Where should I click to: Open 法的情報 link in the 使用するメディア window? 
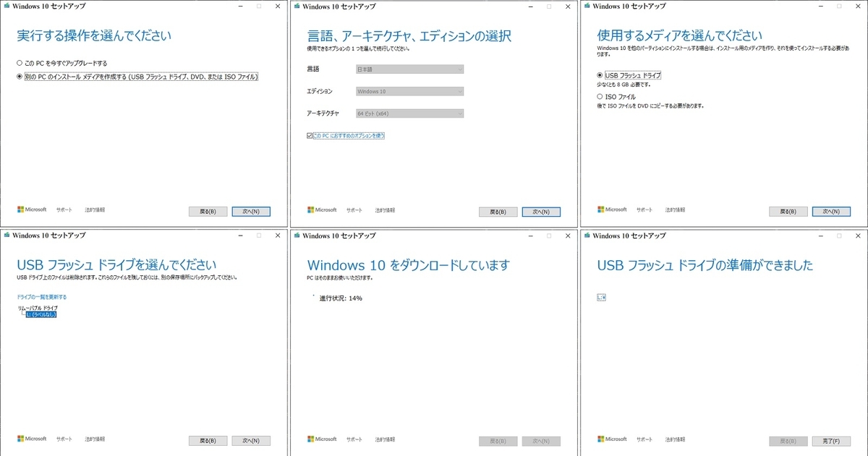coord(675,210)
